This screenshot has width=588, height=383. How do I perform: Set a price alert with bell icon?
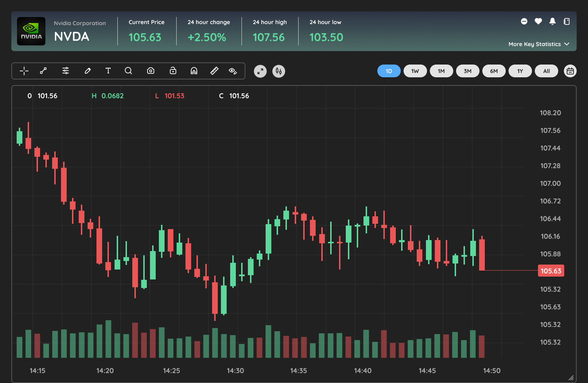pyautogui.click(x=553, y=21)
